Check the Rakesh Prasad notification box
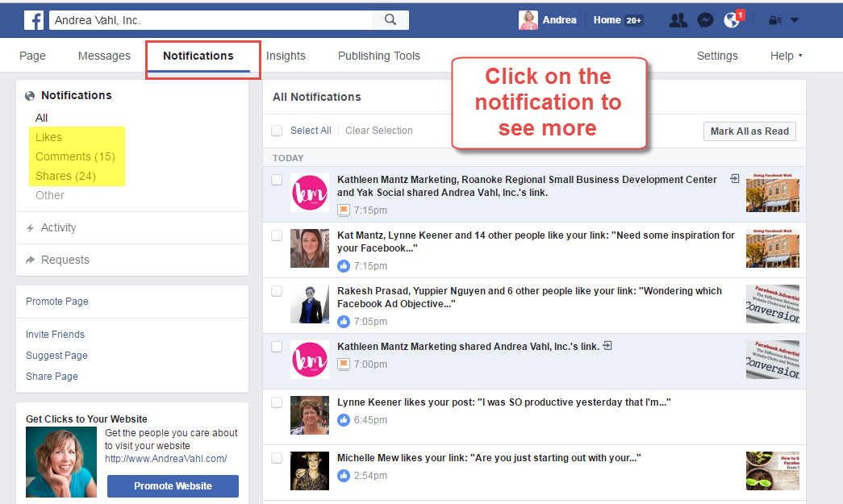Viewport: 843px width, 504px height. 277,291
